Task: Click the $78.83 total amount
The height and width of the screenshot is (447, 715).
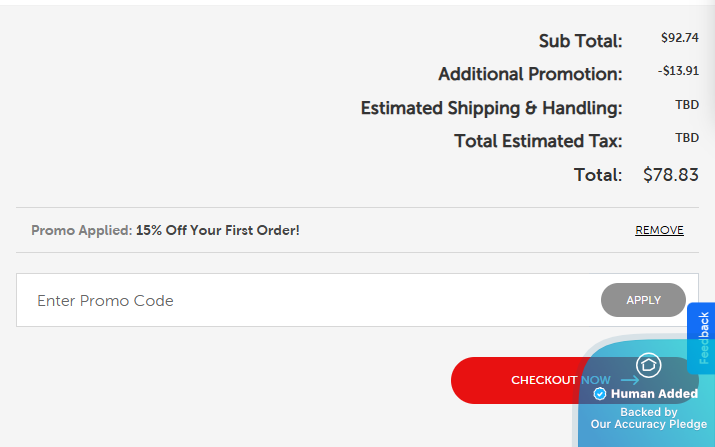Action: pyautogui.click(x=670, y=174)
